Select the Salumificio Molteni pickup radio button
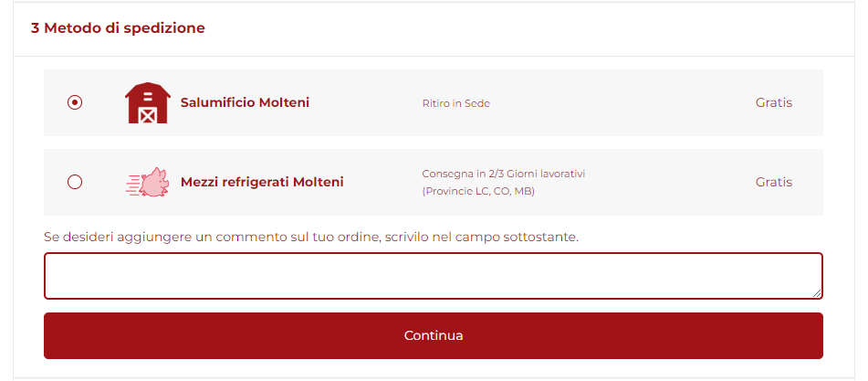 click(75, 102)
